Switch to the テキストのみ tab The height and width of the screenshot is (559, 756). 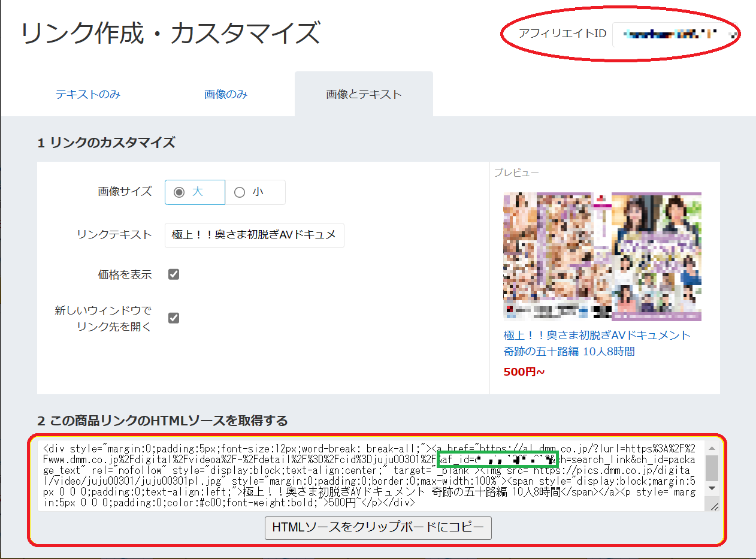point(88,95)
